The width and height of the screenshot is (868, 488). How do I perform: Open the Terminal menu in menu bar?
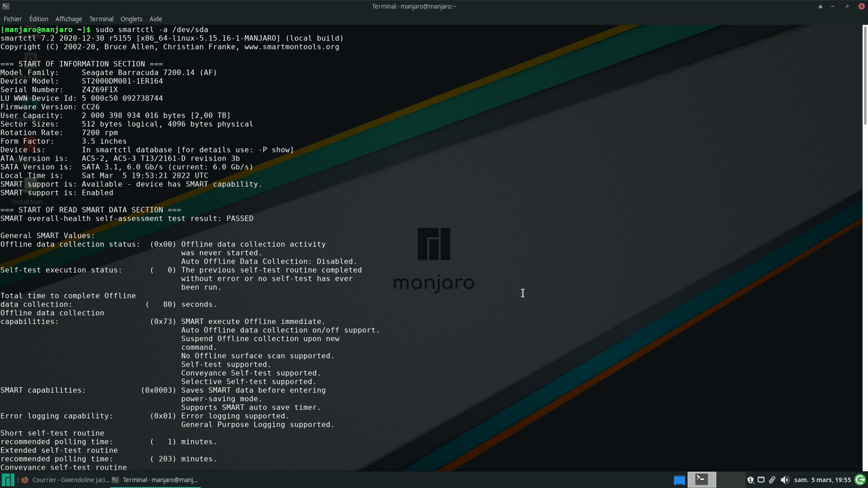pyautogui.click(x=101, y=19)
